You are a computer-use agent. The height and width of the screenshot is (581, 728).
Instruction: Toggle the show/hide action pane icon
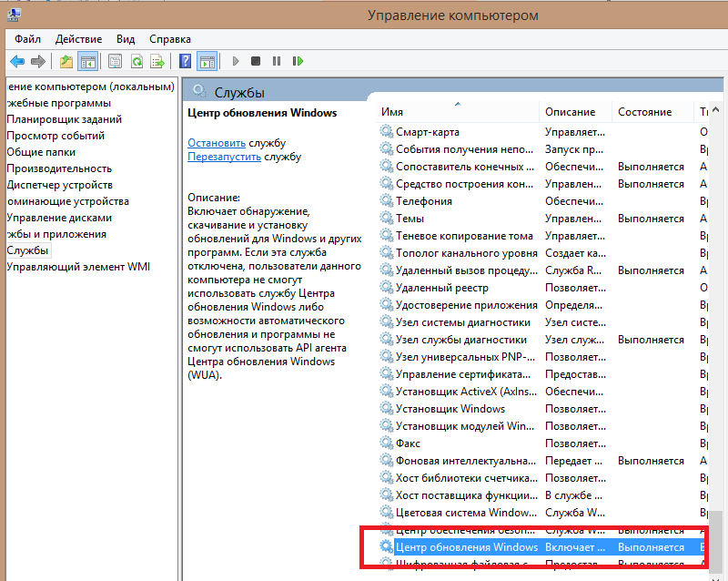click(207, 61)
